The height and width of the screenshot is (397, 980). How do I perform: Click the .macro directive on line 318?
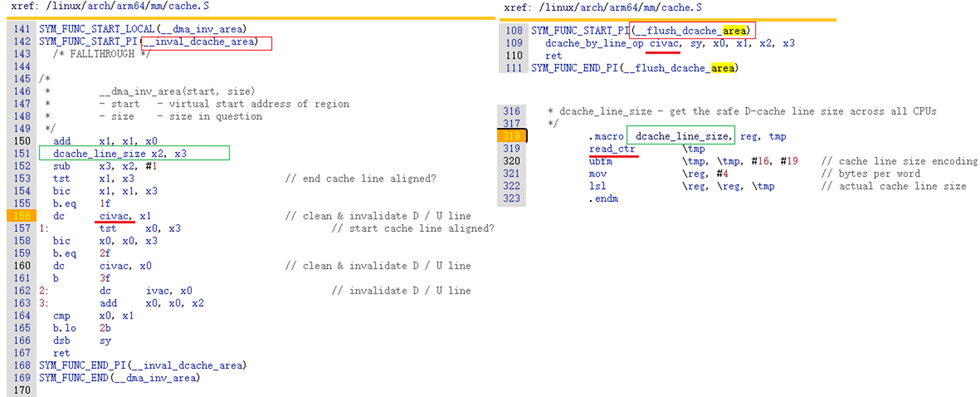[606, 137]
